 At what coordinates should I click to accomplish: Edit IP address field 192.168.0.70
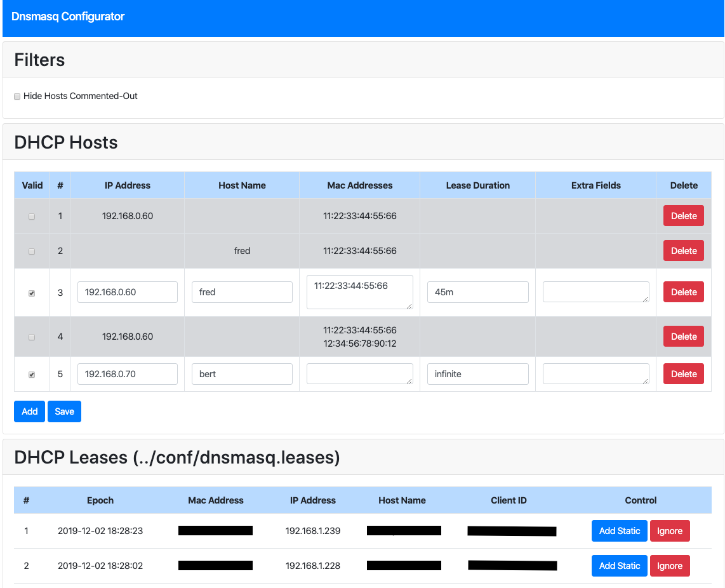(128, 374)
